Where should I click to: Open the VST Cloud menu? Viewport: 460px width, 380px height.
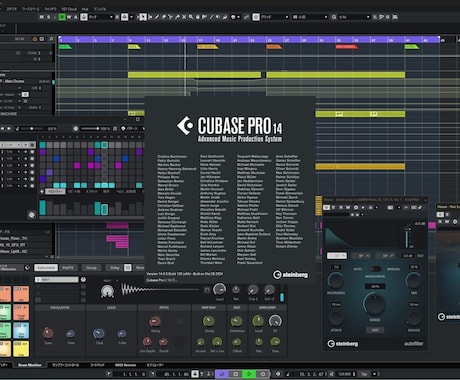click(69, 9)
